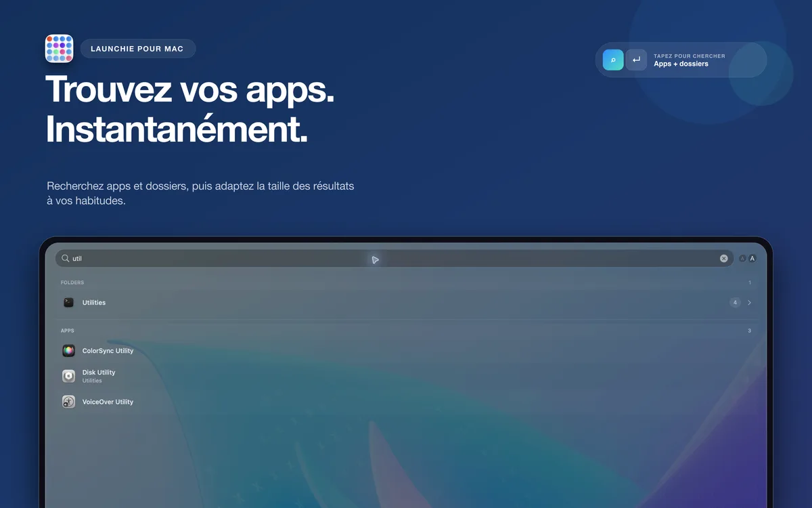Viewport: 812px width, 508px height.
Task: Click the APPS result count 3
Action: pyautogui.click(x=750, y=331)
